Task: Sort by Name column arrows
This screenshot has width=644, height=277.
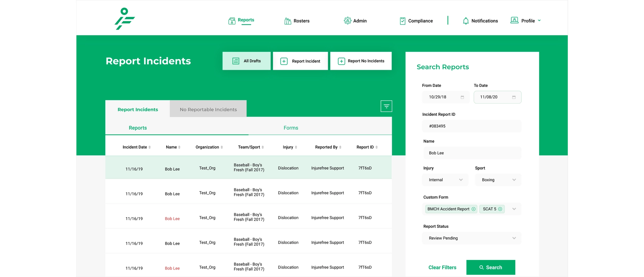Action: point(179,147)
